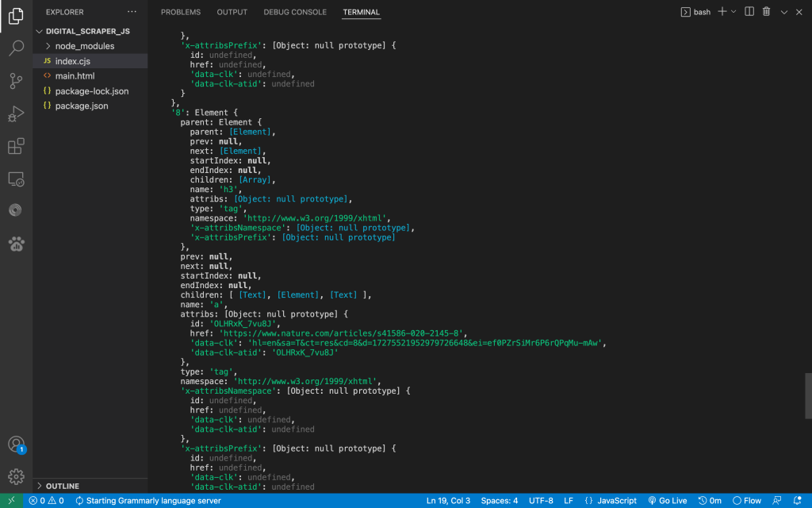This screenshot has height=508, width=812.
Task: Open remote window indicator in status bar
Action: coord(11,500)
